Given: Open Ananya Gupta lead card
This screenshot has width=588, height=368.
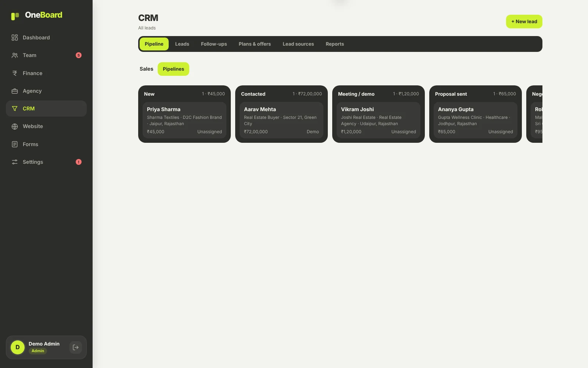Looking at the screenshot, I should click(x=476, y=120).
